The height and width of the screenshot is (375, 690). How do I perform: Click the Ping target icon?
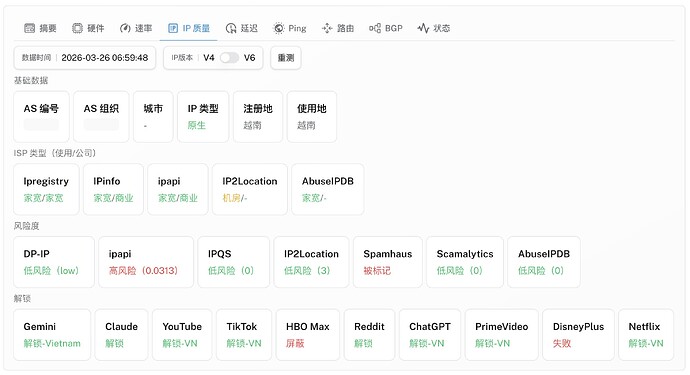[279, 28]
